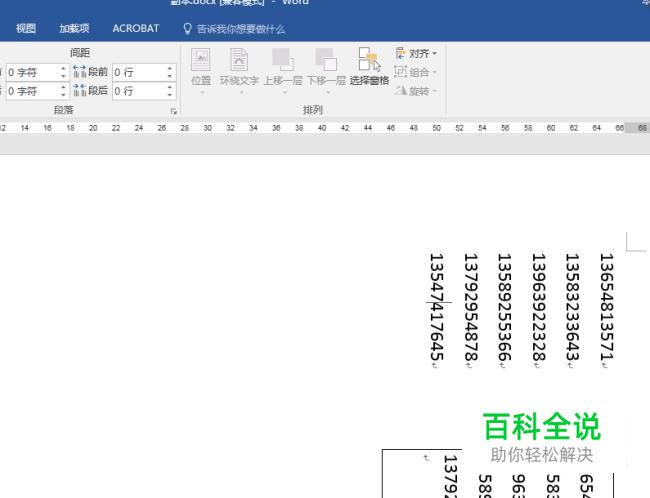Click the 告诉我你想要做什么 search box
Screen dimensions: 650x498
(241, 29)
